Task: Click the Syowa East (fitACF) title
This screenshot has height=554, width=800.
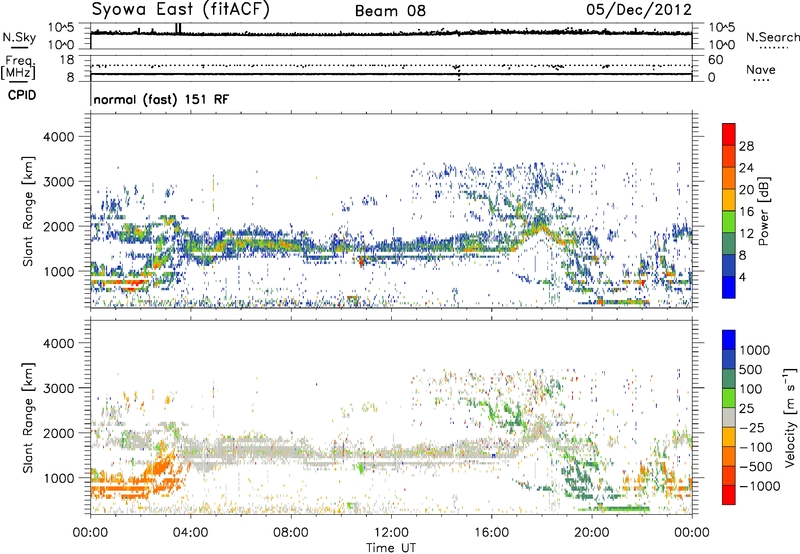Action: (x=180, y=10)
